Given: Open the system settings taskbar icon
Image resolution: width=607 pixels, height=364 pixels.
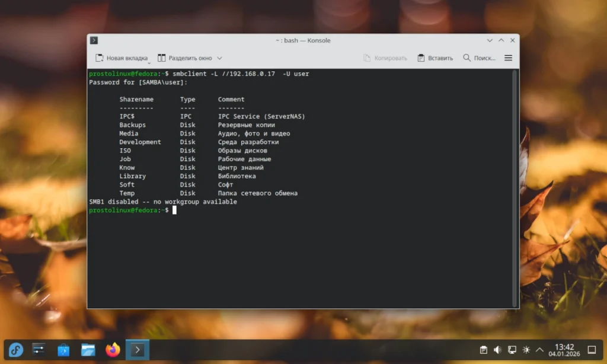Looking at the screenshot, I should [x=39, y=350].
